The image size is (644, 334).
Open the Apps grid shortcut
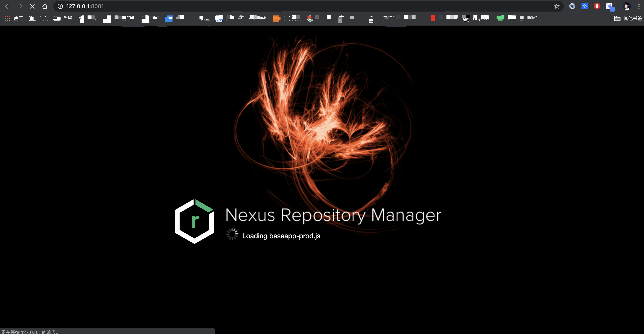click(x=8, y=18)
